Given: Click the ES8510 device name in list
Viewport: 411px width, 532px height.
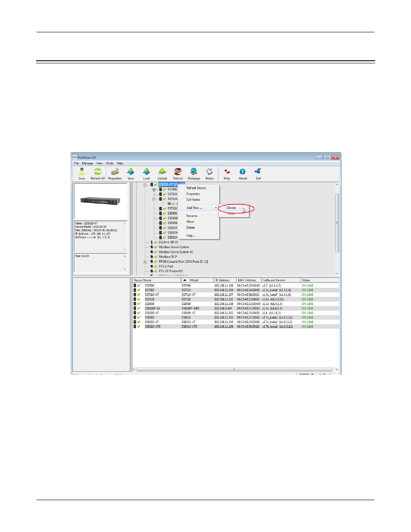Looking at the screenshot, I should pos(149,317).
